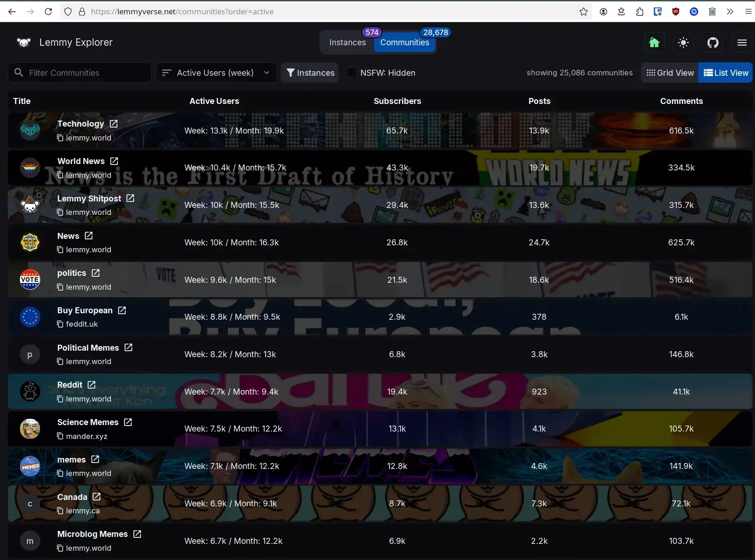Screen dimensions: 755x560
Task: Open external link icon next to Lemmy Shitpost
Action: point(130,198)
